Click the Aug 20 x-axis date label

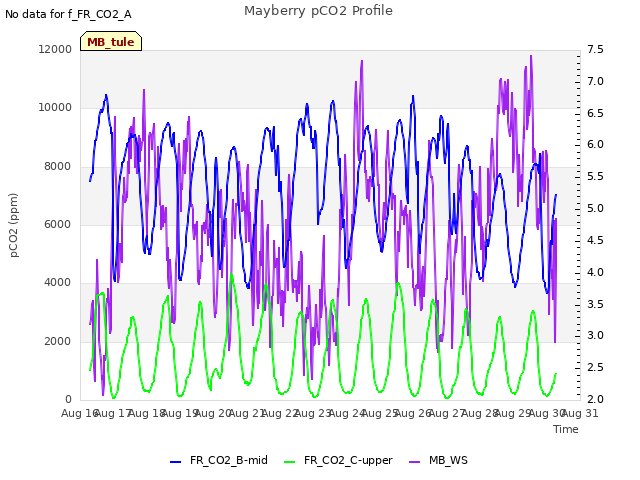click(x=213, y=413)
